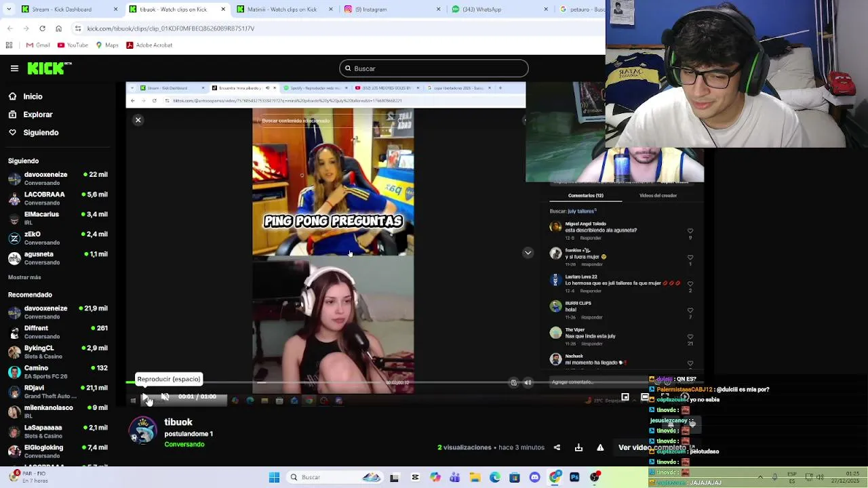Screen dimensions: 868x488
Task: Click the tibuok channel avatar
Action: click(x=143, y=431)
